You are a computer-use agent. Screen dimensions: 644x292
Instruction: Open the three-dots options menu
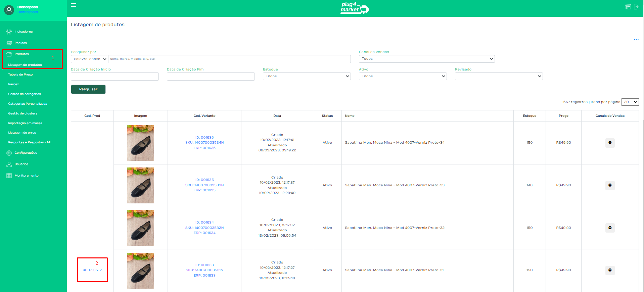(636, 40)
